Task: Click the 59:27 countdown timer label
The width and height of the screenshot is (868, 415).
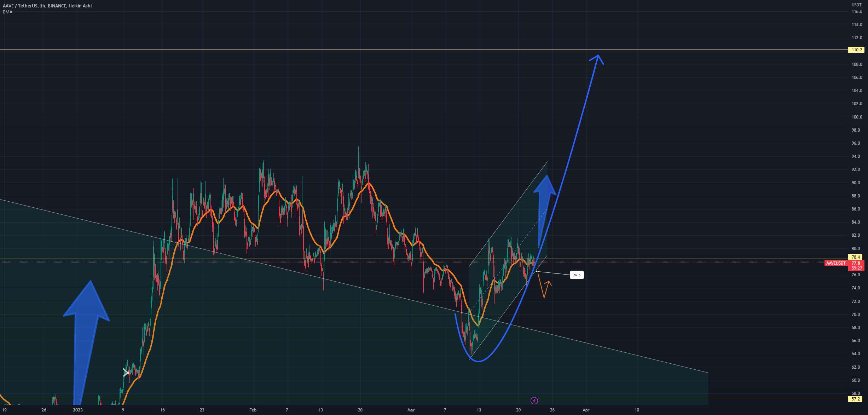Action: [856, 268]
